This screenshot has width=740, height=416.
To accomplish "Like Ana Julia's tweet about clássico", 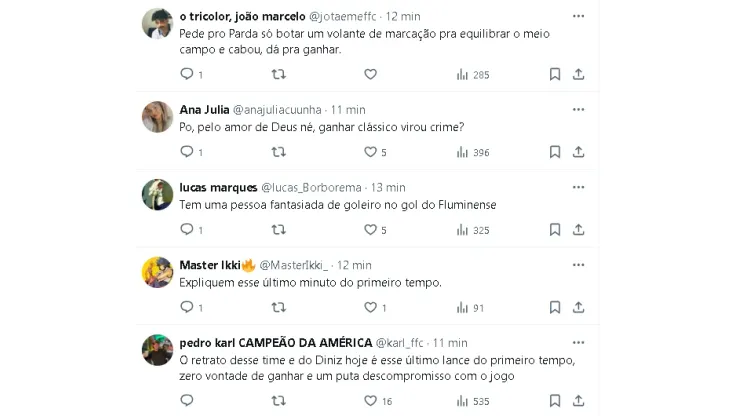I will click(x=370, y=152).
